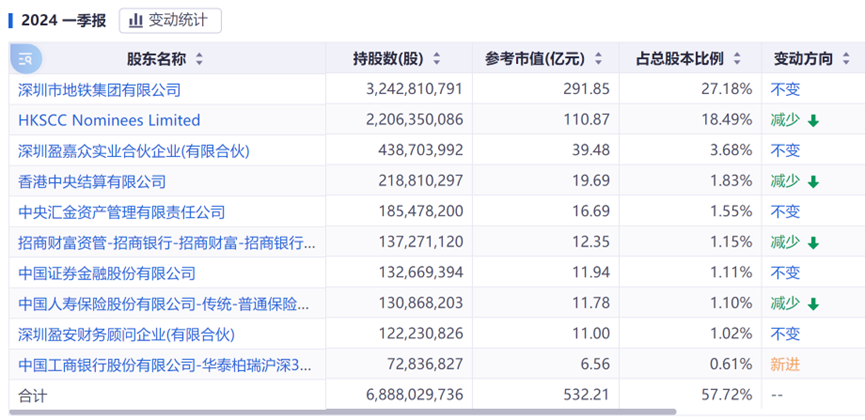Click holding count 137,271,120
This screenshot has height=420, width=865.
pyautogui.click(x=420, y=242)
